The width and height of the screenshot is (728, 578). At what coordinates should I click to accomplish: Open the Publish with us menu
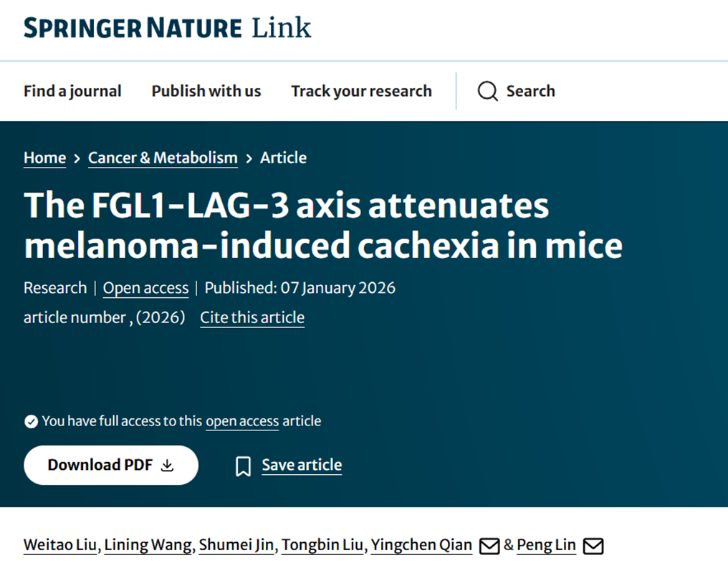point(206,91)
